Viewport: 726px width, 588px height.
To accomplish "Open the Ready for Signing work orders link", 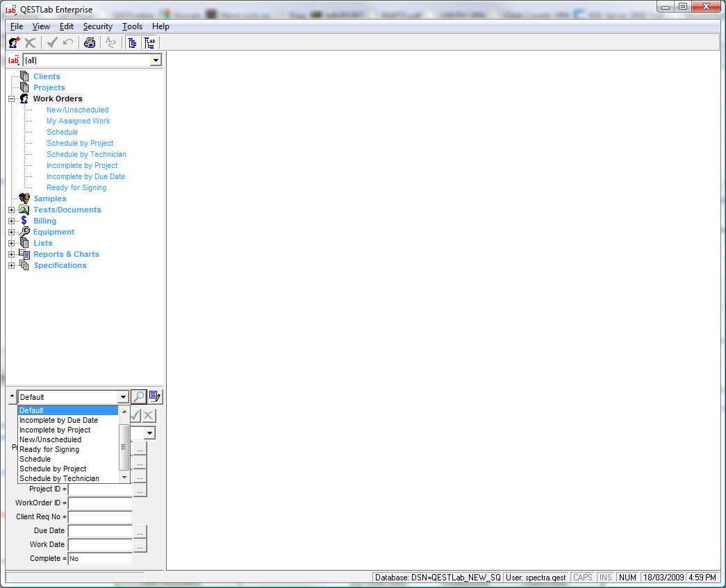I will click(76, 187).
